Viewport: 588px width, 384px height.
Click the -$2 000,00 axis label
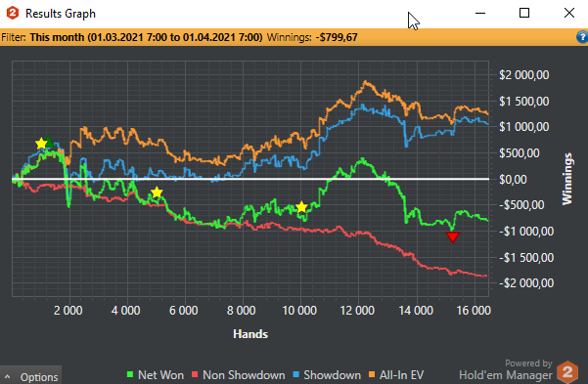(526, 283)
